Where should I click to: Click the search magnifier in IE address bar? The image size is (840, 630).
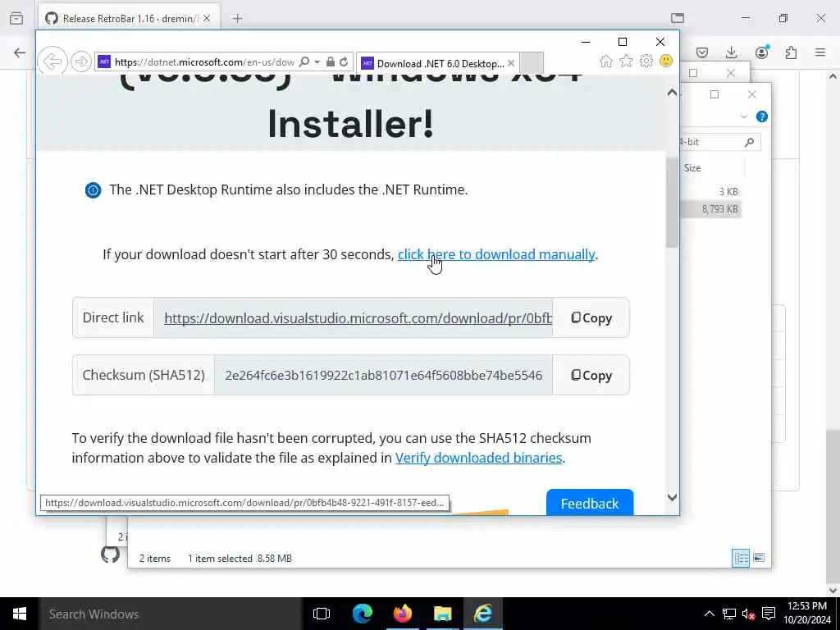click(304, 62)
